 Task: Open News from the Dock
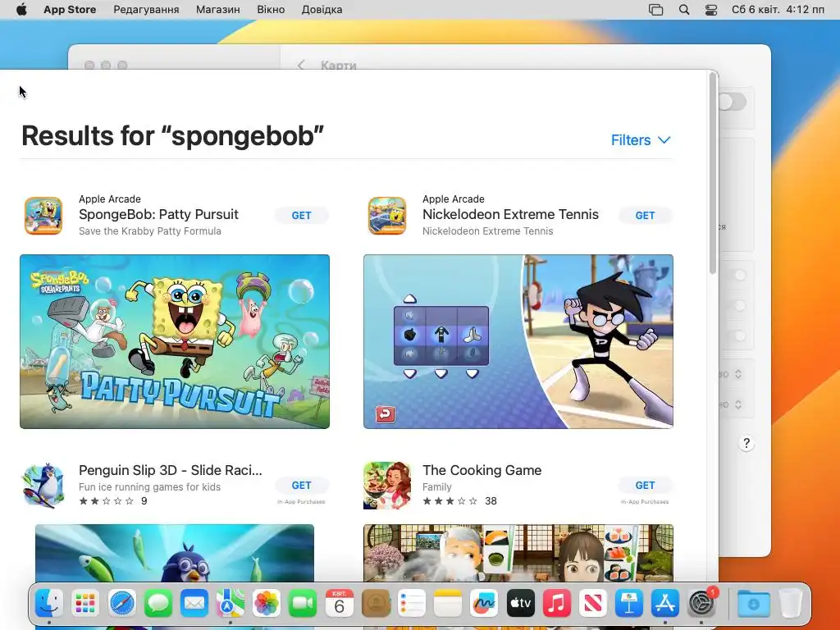click(x=592, y=604)
